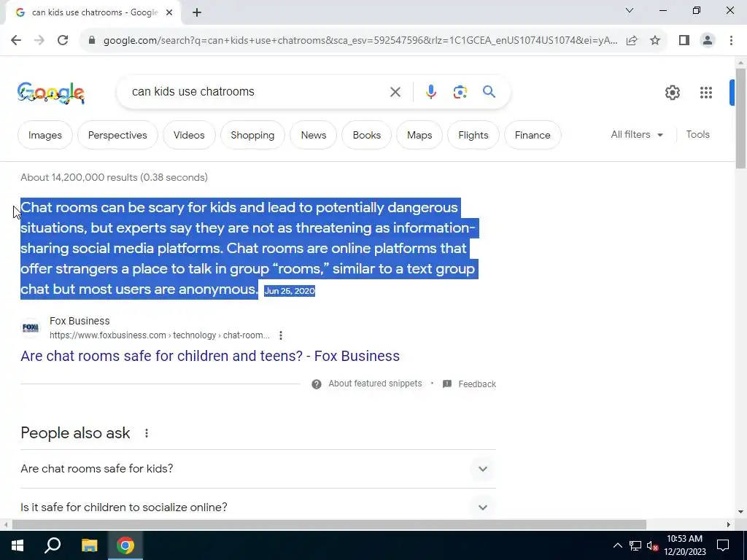The width and height of the screenshot is (747, 560).
Task: Click into the Google search field
Action: point(258,91)
